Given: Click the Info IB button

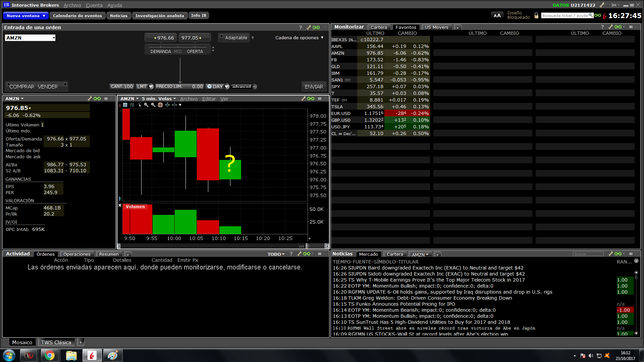Looking at the screenshot, I should (199, 15).
